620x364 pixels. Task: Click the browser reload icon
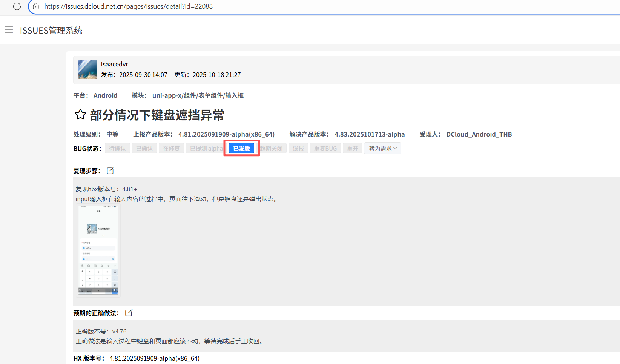17,6
